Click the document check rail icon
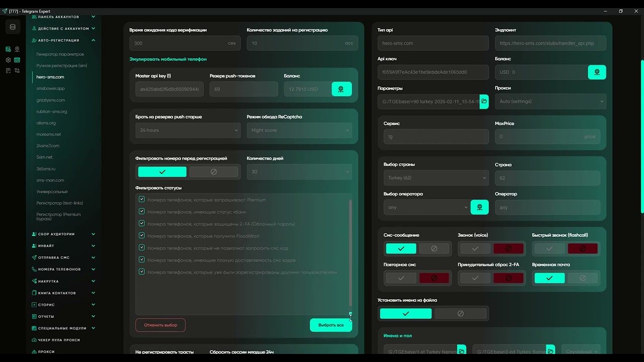The width and height of the screenshot is (644, 362). 8,70
